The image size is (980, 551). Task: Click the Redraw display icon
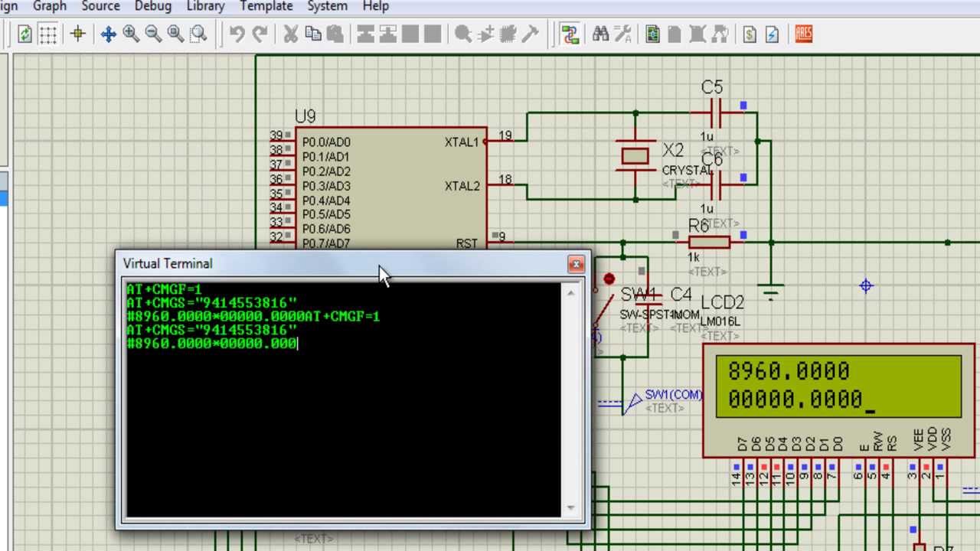pyautogui.click(x=25, y=34)
